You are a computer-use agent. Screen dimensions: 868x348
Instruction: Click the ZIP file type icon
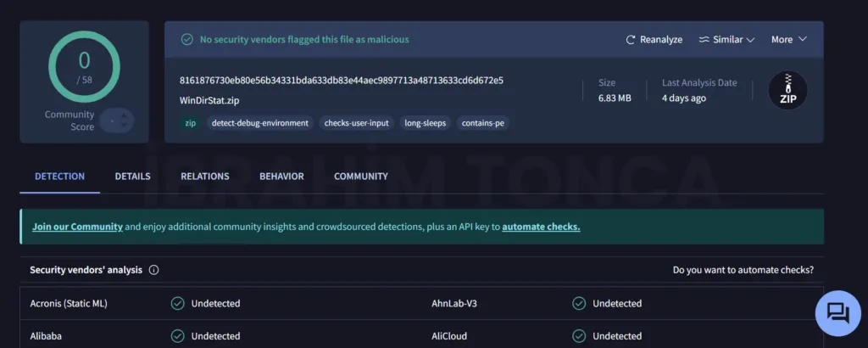pyautogui.click(x=787, y=90)
